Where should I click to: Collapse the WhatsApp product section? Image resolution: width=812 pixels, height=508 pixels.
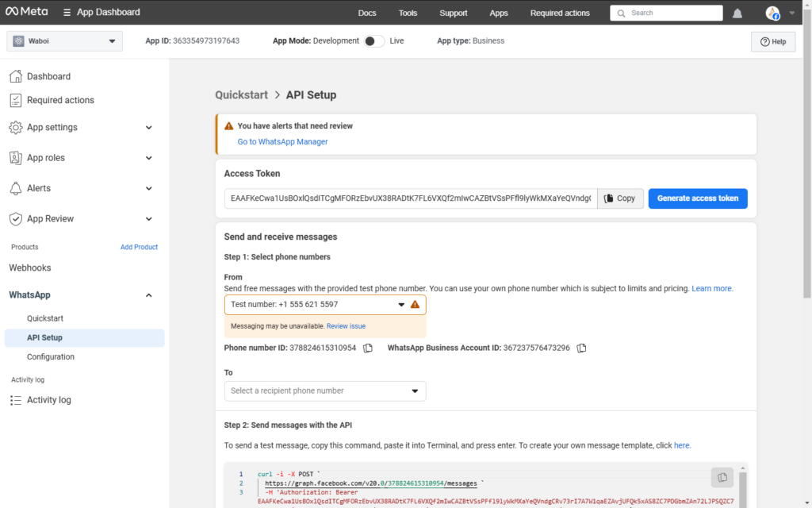click(x=148, y=295)
